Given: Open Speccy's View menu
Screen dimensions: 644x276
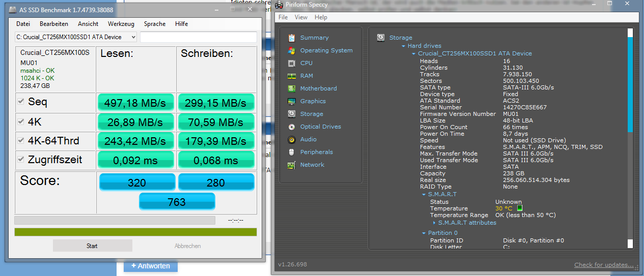Looking at the screenshot, I should click(x=301, y=17).
